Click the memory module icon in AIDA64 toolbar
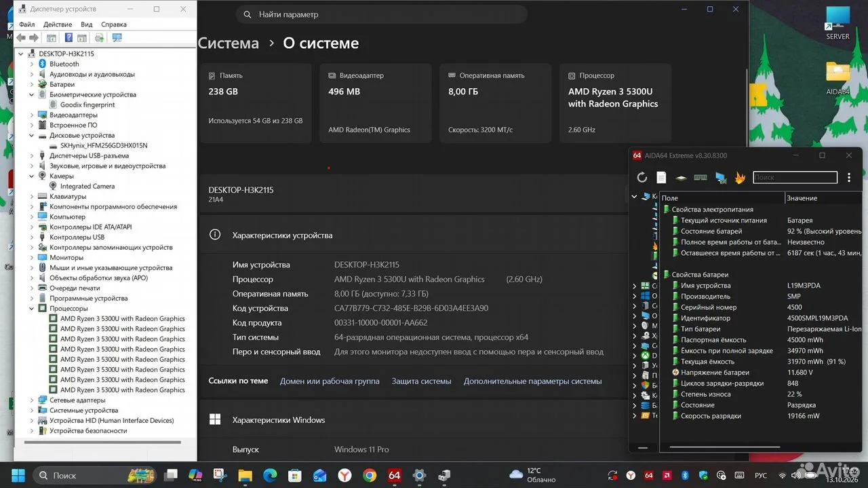Image resolution: width=868 pixels, height=488 pixels. [701, 178]
